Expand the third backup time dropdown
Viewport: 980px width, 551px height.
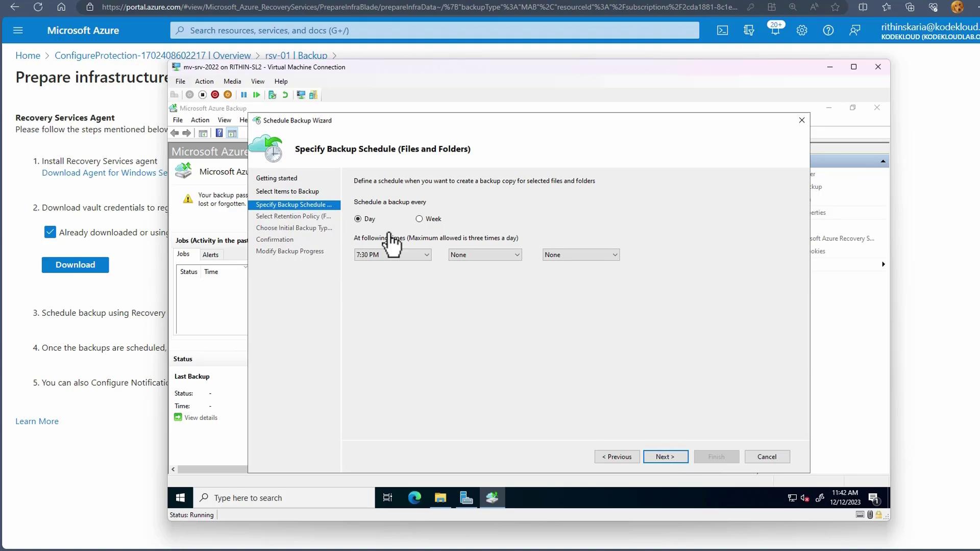[x=581, y=255]
